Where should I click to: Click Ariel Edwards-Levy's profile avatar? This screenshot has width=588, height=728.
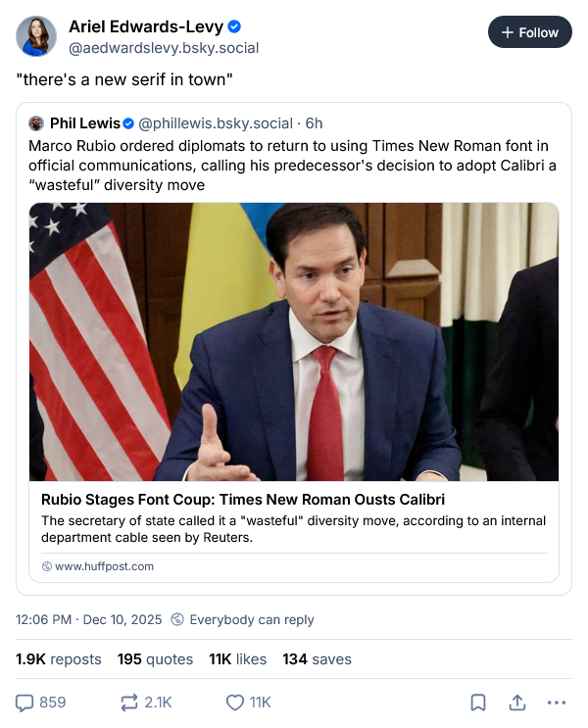click(36, 36)
